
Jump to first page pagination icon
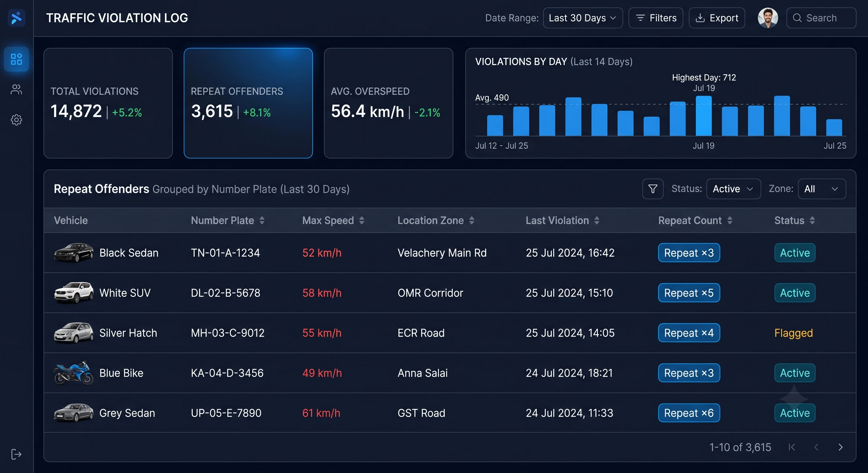[792, 447]
